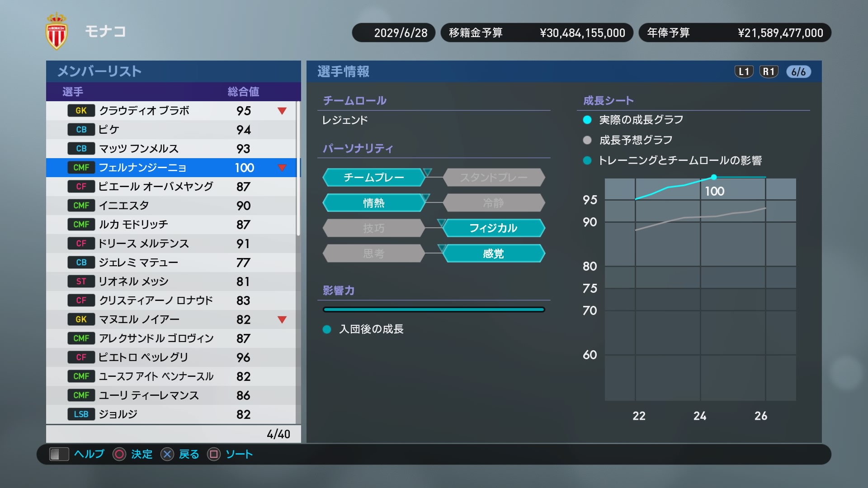Toggle the greyed 冷静 personality option
Image resolution: width=868 pixels, height=488 pixels.
[x=493, y=203]
